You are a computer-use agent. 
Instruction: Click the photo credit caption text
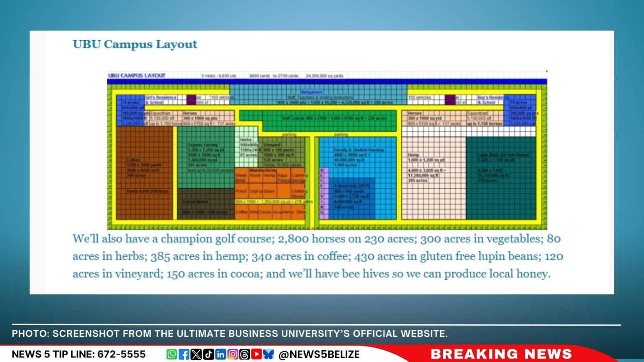point(230,334)
